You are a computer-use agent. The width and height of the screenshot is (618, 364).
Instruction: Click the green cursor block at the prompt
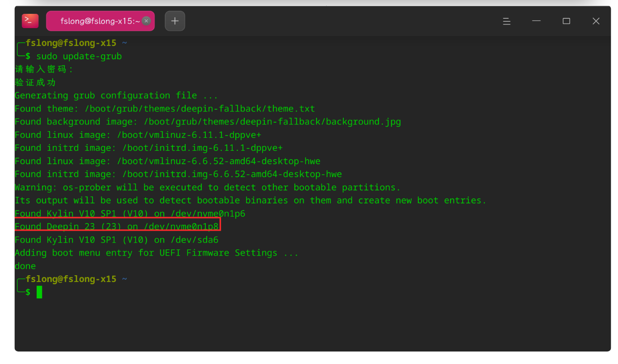(x=39, y=292)
